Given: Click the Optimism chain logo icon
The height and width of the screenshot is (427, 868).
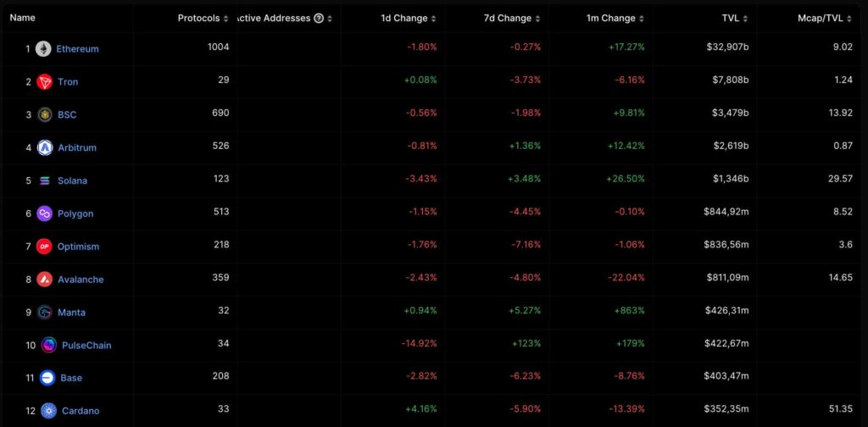Looking at the screenshot, I should tap(45, 247).
